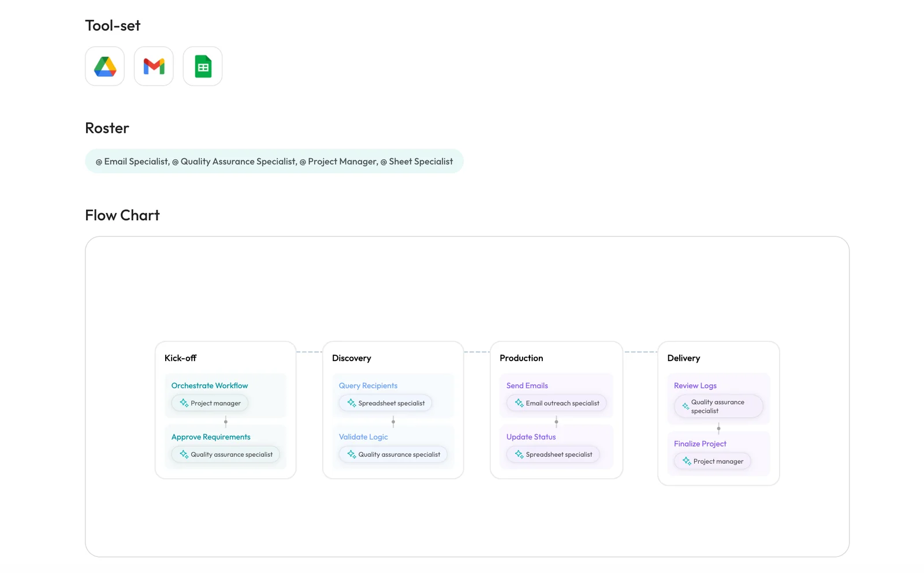The height and width of the screenshot is (573, 924).
Task: Select the Kick-off stage card header
Action: point(180,358)
